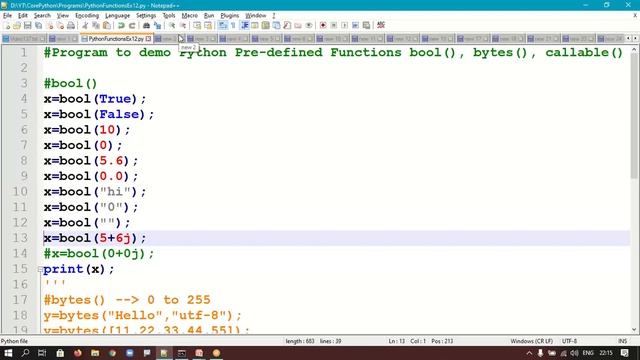Viewport: 640px width, 360px height.
Task: Open the Macro menu
Action: (x=189, y=16)
